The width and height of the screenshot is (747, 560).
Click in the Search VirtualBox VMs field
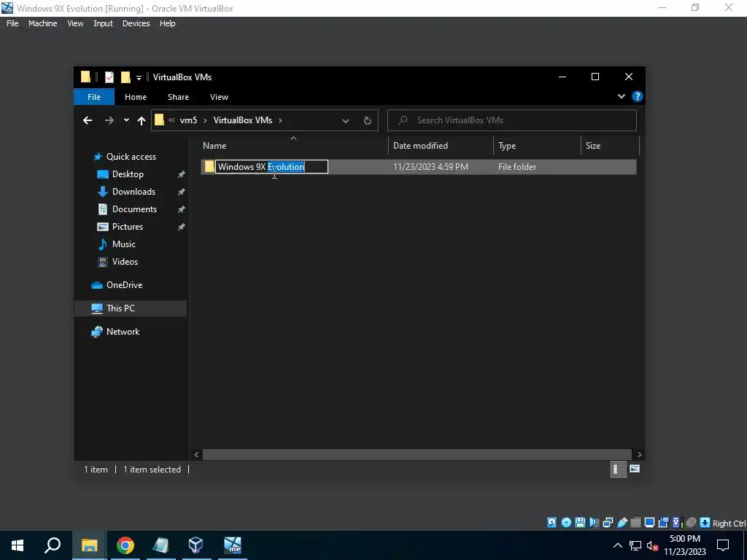tap(511, 120)
